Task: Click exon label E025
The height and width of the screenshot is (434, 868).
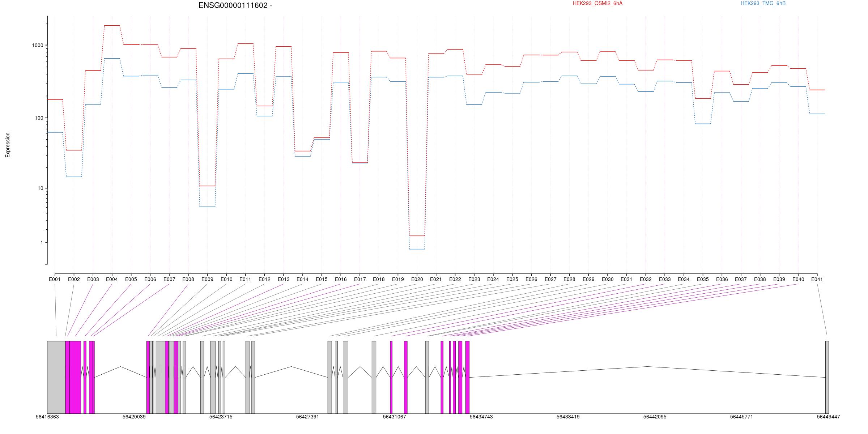Action: coord(512,279)
